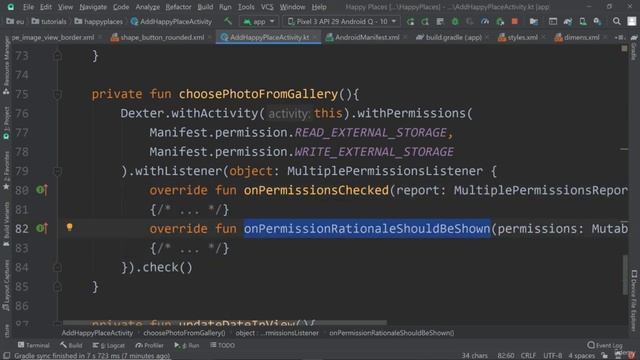Open the Favorites tool window stripe
Viewport: 640px width, 360px height.
point(6,170)
